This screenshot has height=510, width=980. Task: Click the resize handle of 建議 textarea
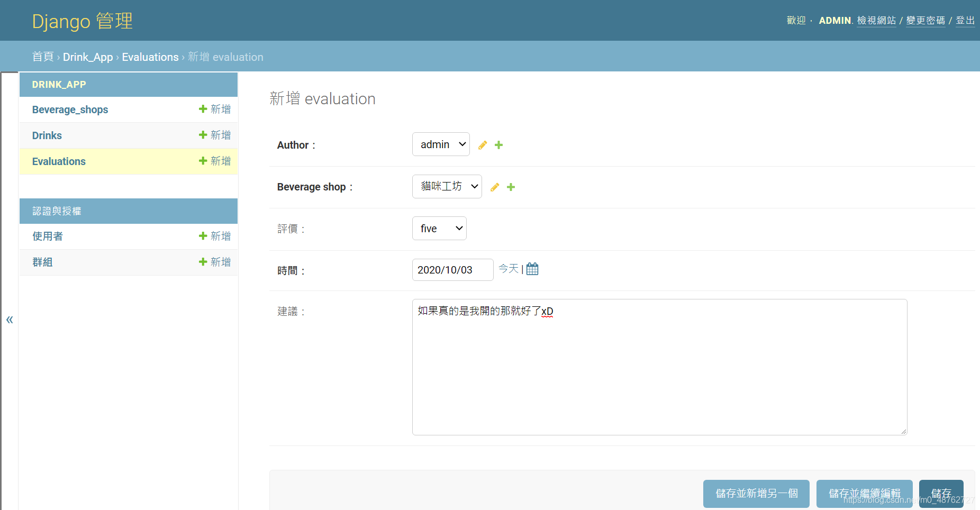coord(904,432)
